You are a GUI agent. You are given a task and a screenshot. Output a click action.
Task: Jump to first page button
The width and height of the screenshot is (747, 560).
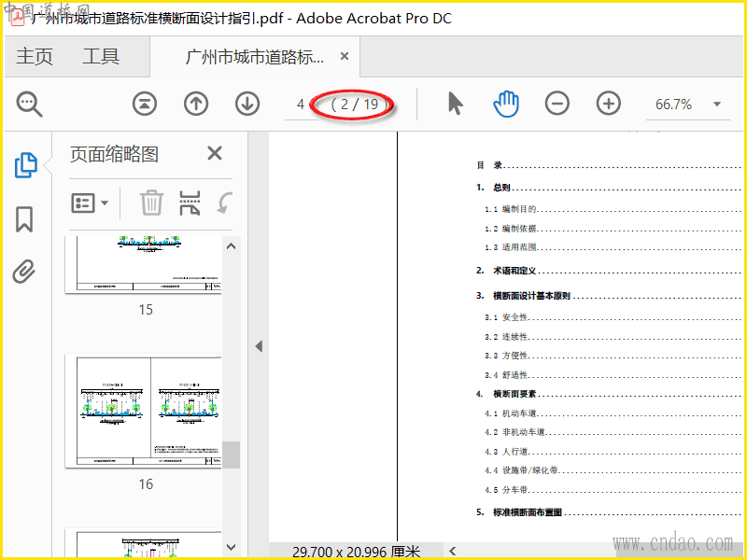click(x=145, y=104)
